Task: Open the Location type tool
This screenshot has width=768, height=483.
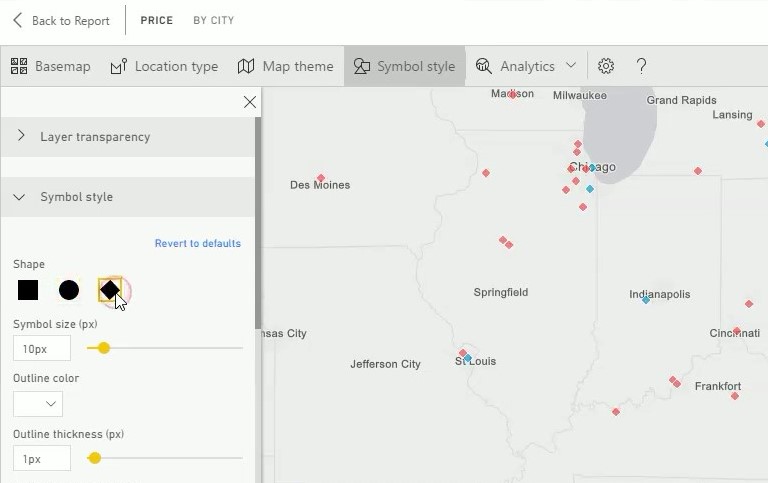Action: tap(164, 66)
